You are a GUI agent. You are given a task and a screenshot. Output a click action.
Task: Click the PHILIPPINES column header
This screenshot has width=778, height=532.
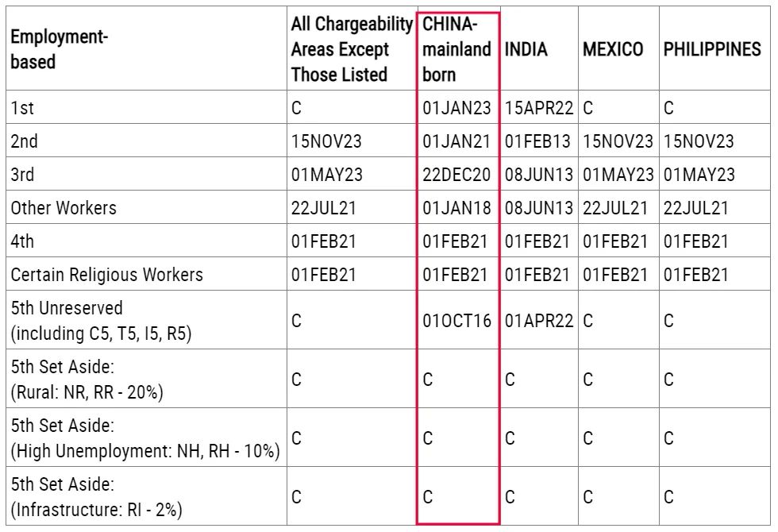[x=712, y=49]
